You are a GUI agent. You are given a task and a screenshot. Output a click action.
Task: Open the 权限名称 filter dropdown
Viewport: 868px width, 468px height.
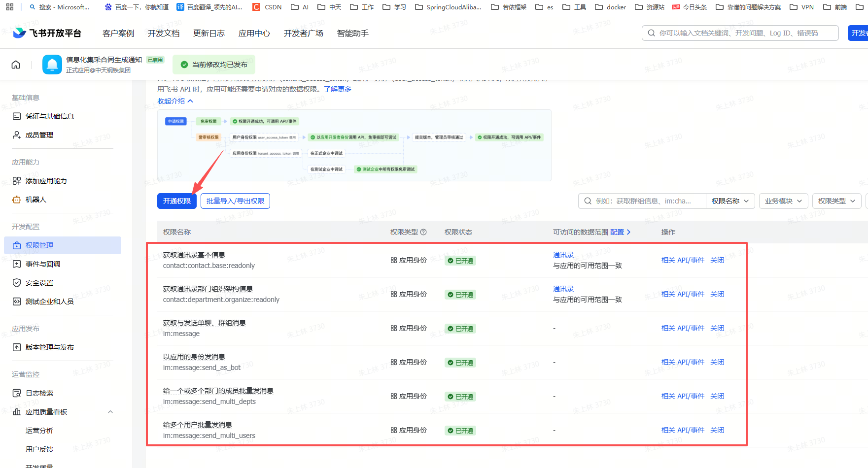[x=730, y=201]
